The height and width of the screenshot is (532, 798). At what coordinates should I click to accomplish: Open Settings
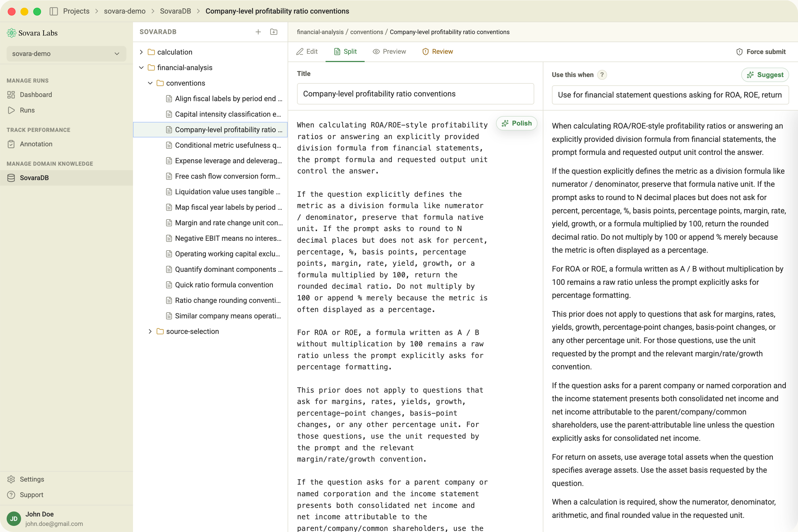pyautogui.click(x=66, y=479)
